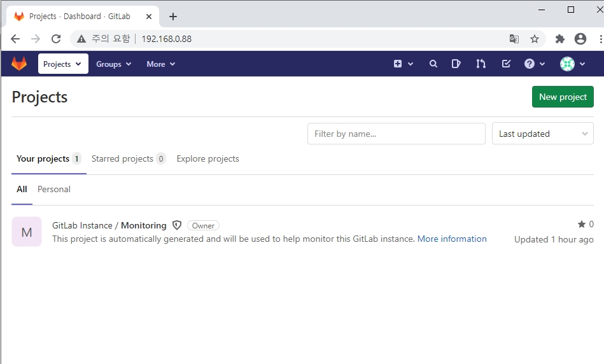Reload the page with refresh icon
Viewport: 604px width, 364px height.
click(56, 39)
